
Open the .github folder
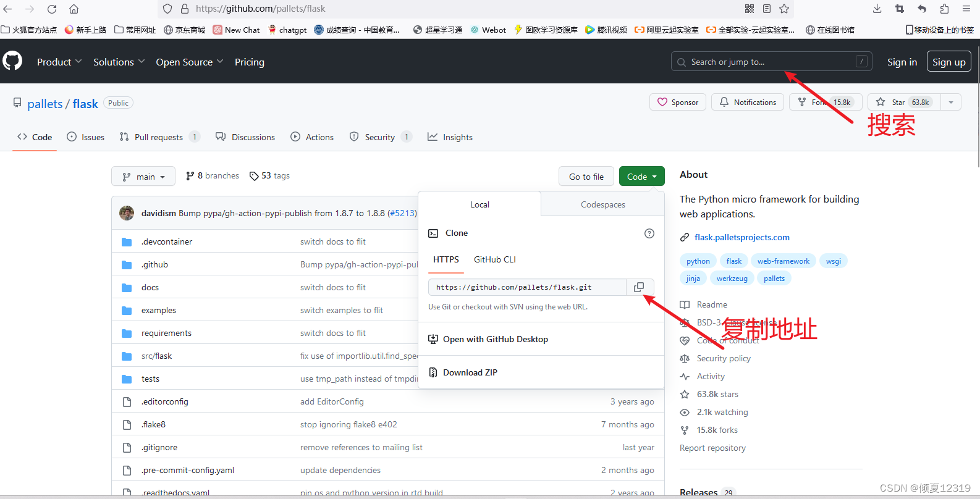click(154, 264)
